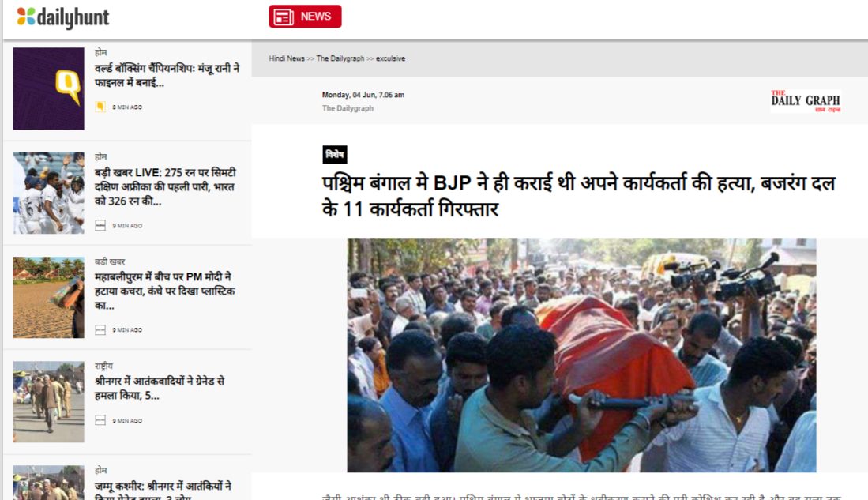
Task: Click the Quint source icon under boxing story
Action: [100, 107]
